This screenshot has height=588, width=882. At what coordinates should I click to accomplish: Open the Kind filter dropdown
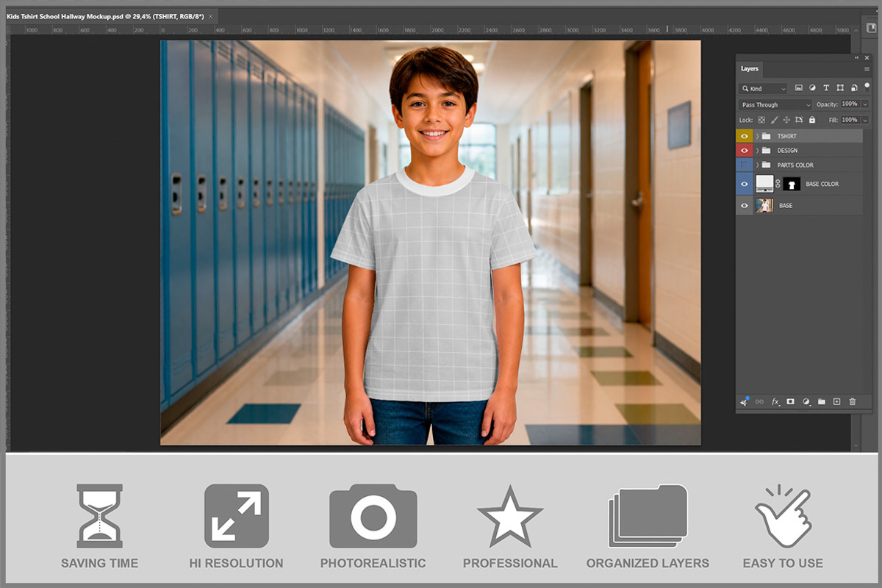(x=763, y=88)
